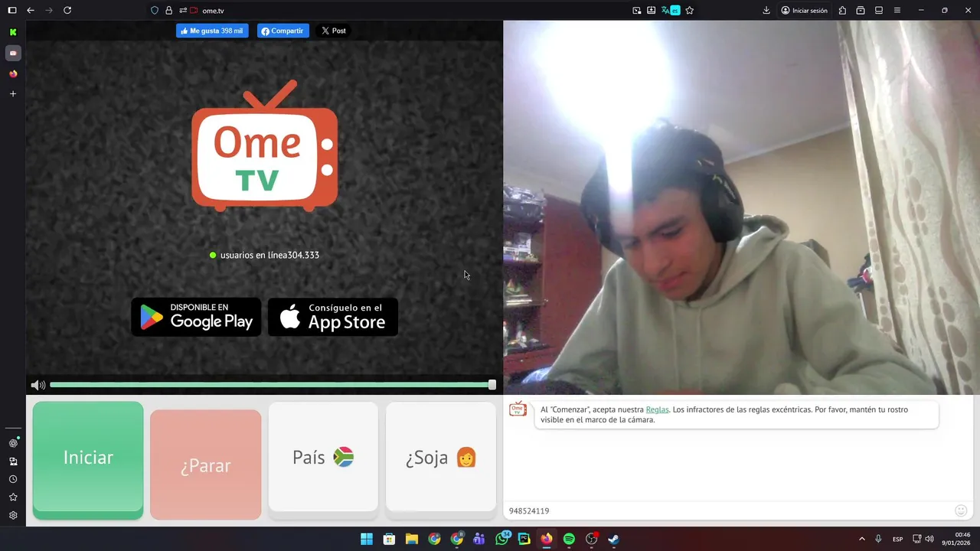The height and width of the screenshot is (551, 980).
Task: Open tracking protection shield icon
Action: (155, 11)
